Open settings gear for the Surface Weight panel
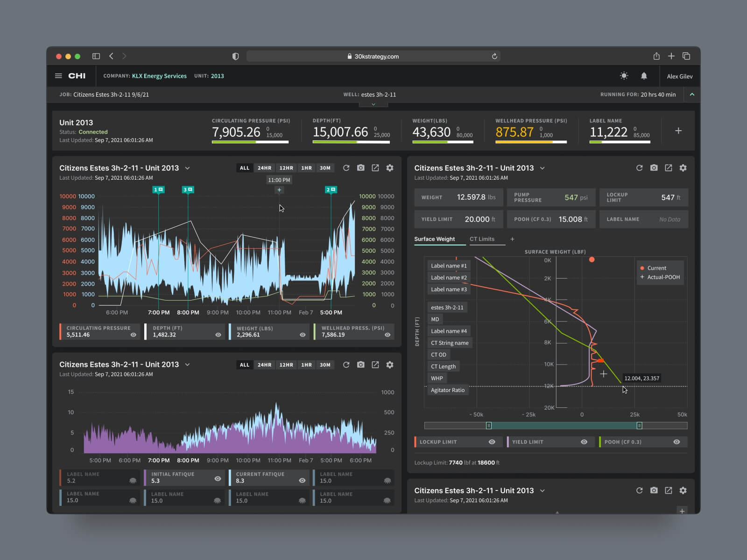The height and width of the screenshot is (560, 747). coord(683,168)
